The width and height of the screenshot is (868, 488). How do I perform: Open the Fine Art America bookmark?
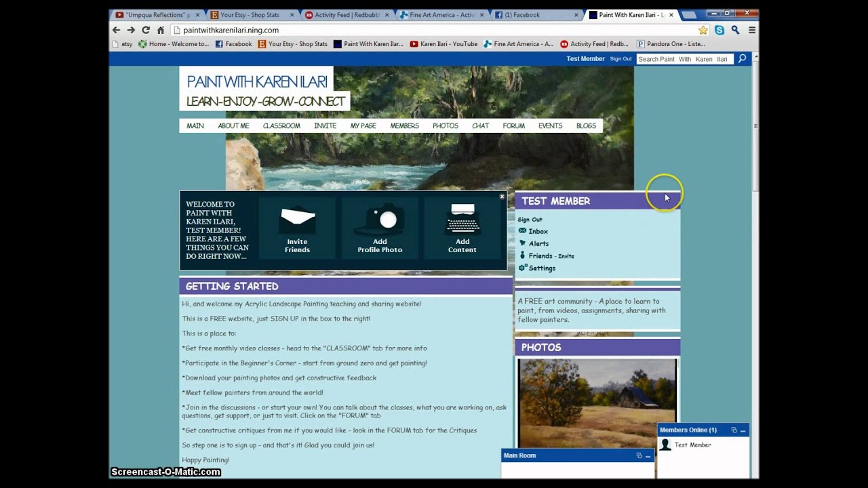click(518, 44)
